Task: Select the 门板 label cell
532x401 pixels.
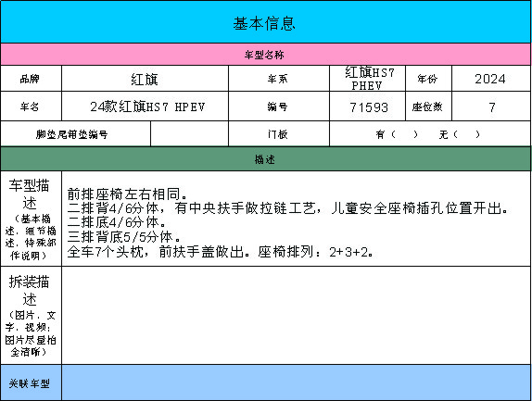Action: point(279,134)
